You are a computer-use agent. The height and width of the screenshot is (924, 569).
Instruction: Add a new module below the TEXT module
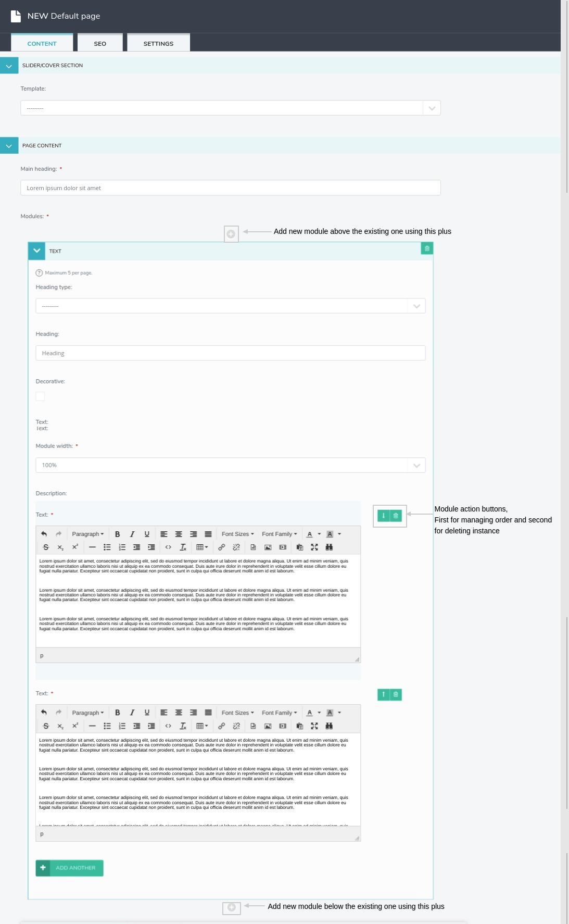pyautogui.click(x=232, y=907)
